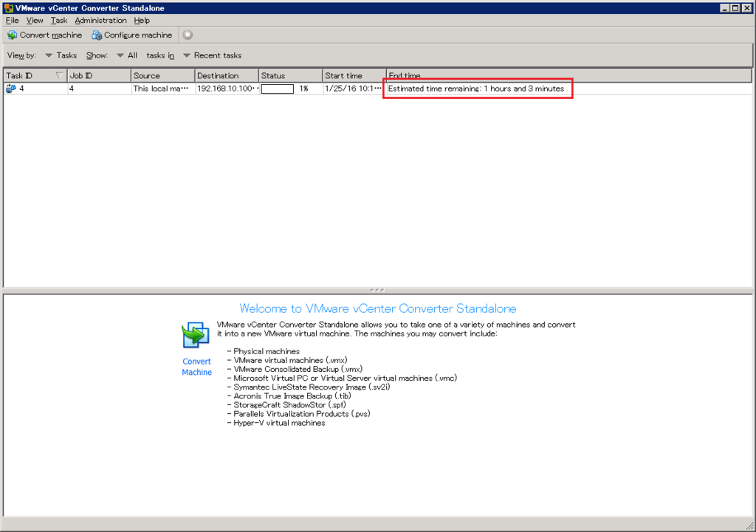Click the pane splitter grip handle
The image size is (756, 532).
pos(377,290)
